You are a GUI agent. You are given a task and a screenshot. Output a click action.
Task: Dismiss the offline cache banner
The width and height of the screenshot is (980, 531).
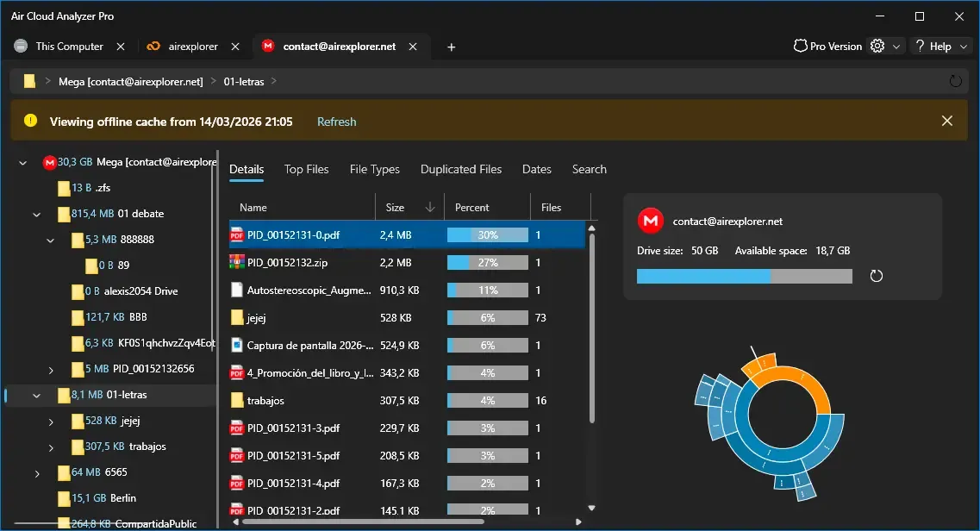947,121
